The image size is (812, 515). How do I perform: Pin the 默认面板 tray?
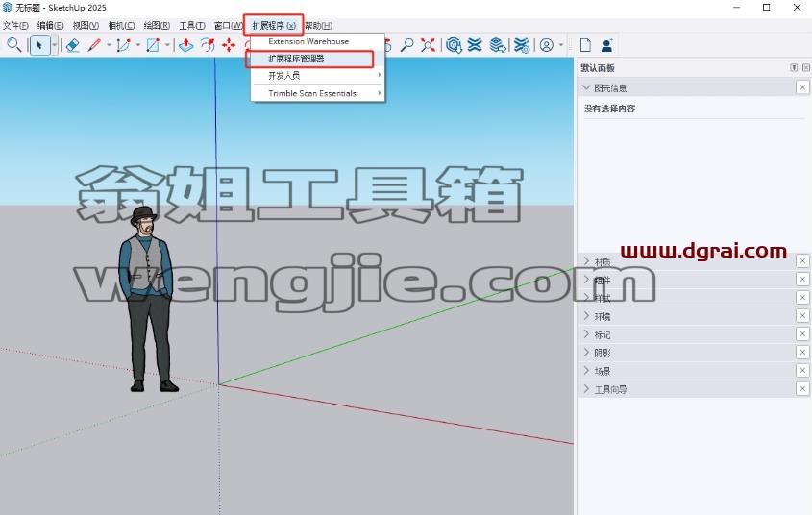(794, 68)
